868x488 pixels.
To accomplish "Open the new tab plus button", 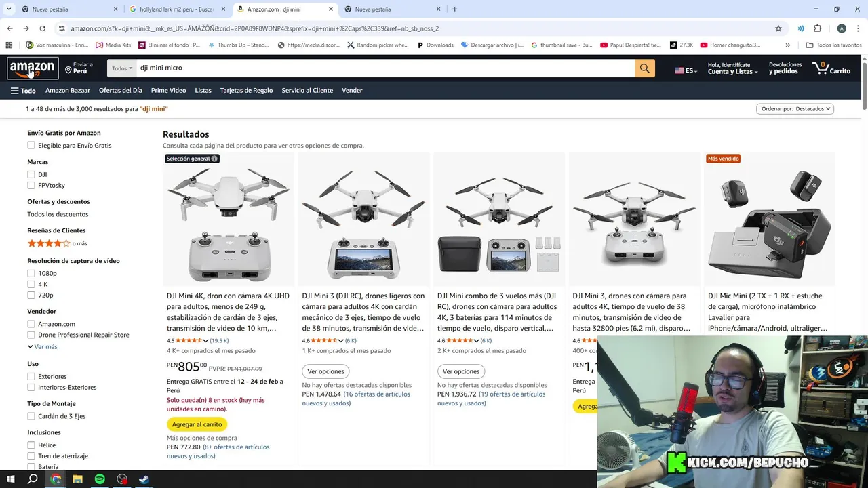I will [454, 9].
